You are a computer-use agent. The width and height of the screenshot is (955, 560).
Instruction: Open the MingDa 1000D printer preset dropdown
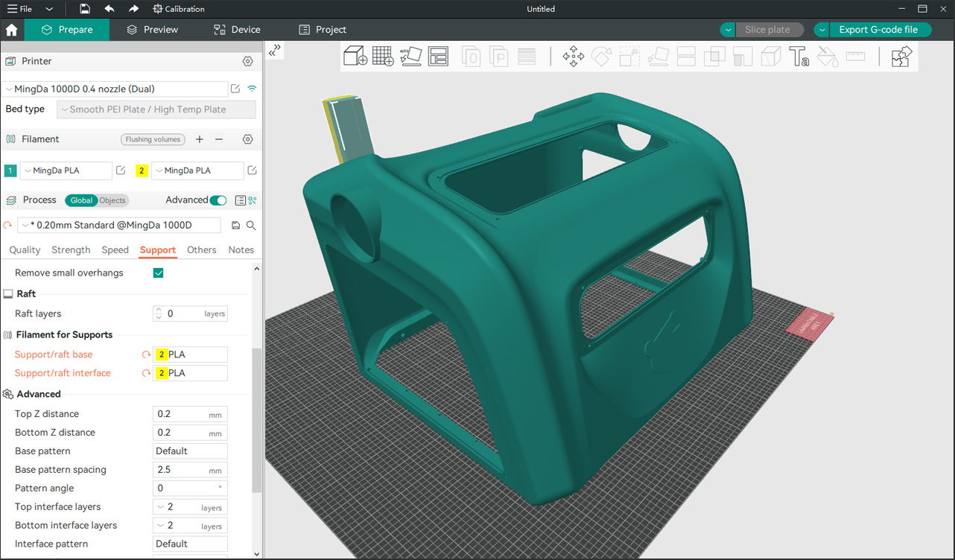click(115, 89)
